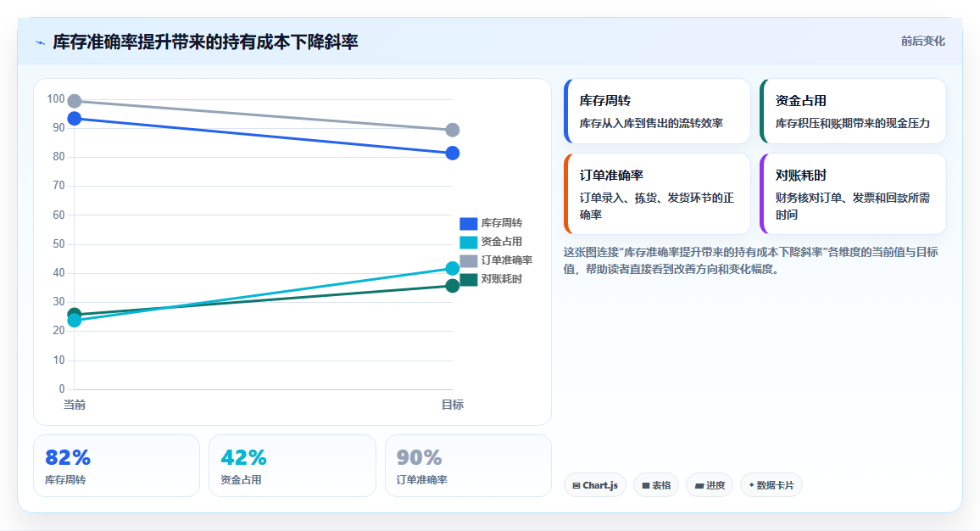Click the 目标 x-axis label
The width and height of the screenshot is (980, 531).
click(453, 405)
